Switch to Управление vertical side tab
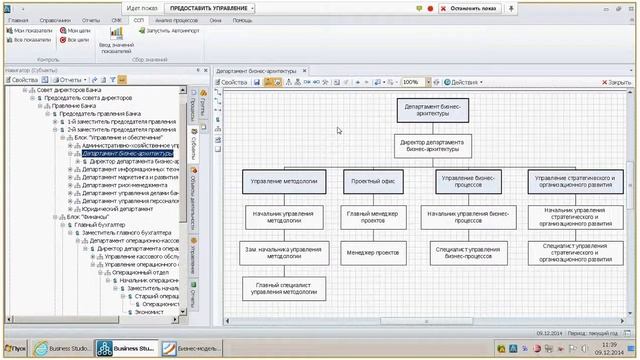640x360 pixels. [x=193, y=256]
